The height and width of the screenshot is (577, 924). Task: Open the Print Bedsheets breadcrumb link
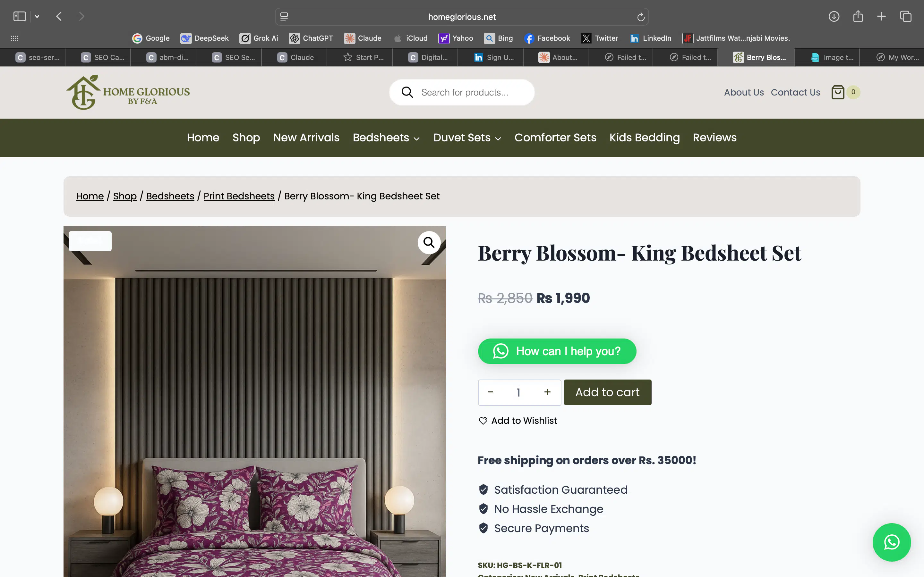[239, 196]
